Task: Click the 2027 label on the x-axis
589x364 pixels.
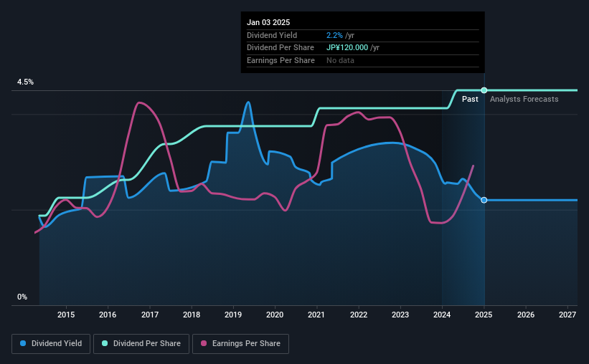Action: 567,315
